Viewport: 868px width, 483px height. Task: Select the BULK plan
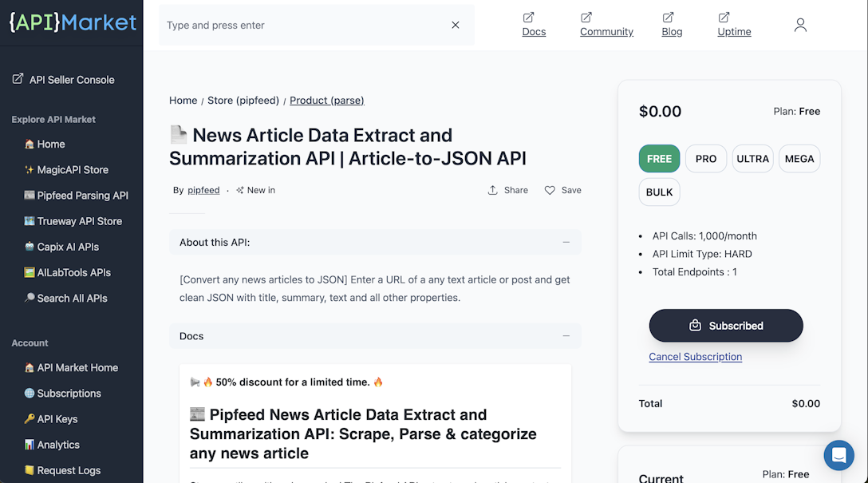pos(659,192)
